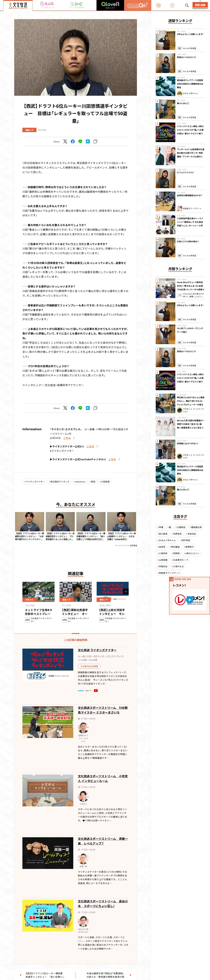Select the #seibulions article tag

pyautogui.click(x=80, y=482)
